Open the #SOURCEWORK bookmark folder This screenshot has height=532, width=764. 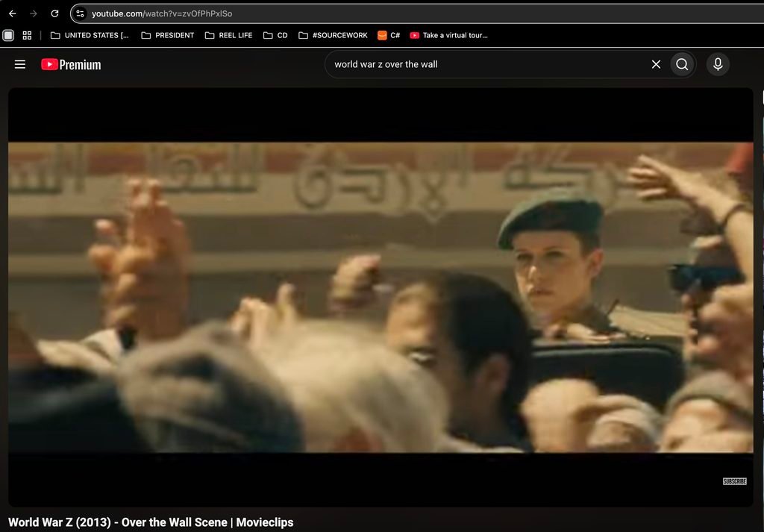(x=333, y=35)
